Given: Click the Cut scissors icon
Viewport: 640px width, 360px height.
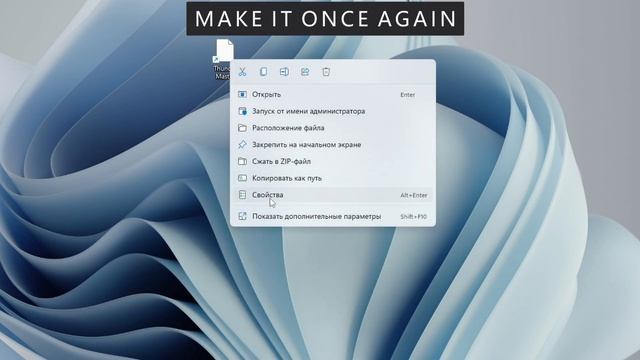Looking at the screenshot, I should point(242,72).
